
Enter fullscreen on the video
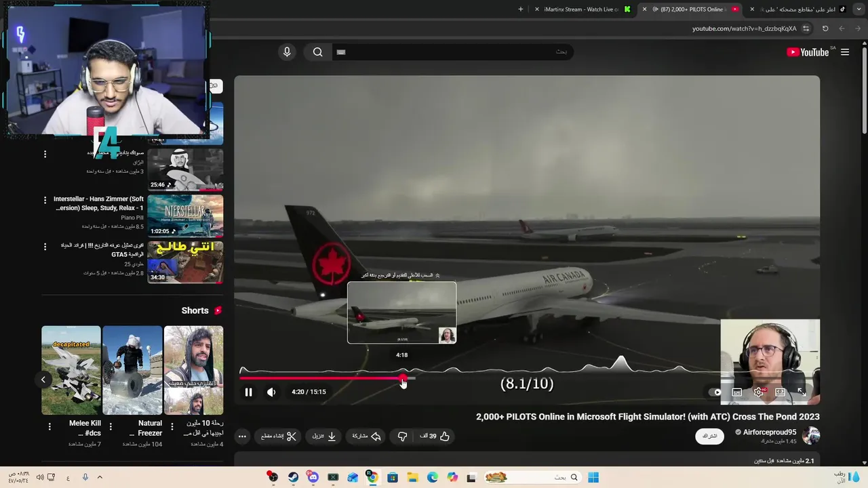pos(802,392)
